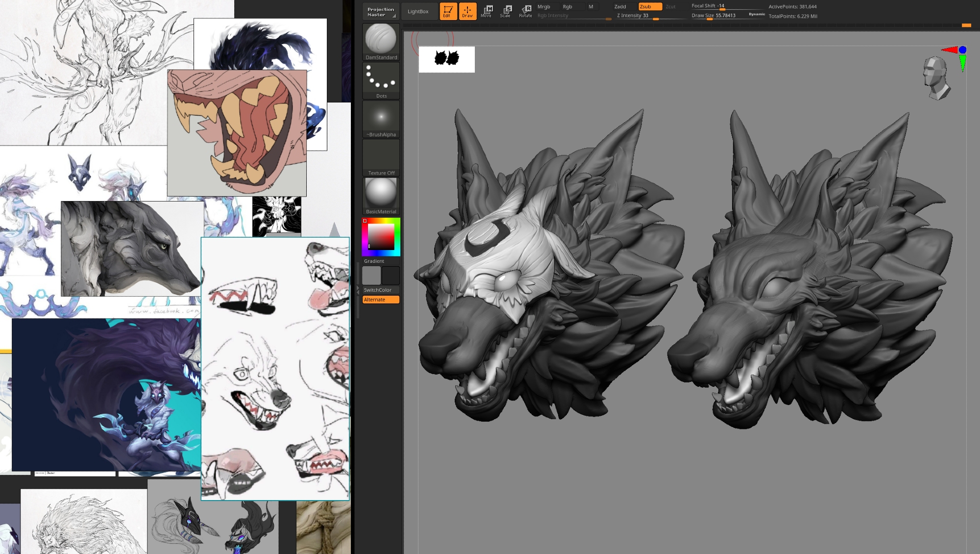Expand the Projection Master menu
Viewport: 980px width, 554px height.
pyautogui.click(x=381, y=12)
